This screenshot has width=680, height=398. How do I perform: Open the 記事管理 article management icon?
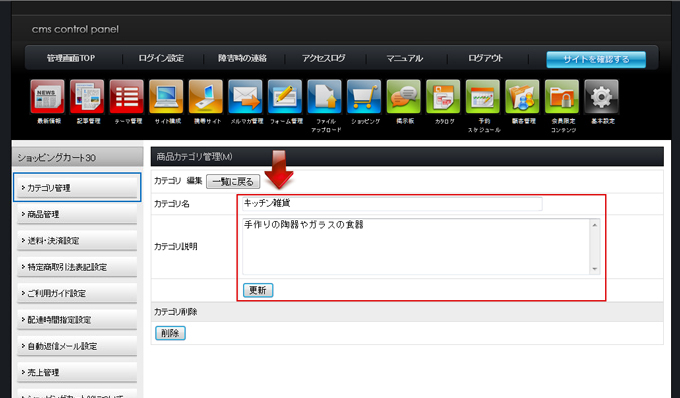(x=87, y=96)
